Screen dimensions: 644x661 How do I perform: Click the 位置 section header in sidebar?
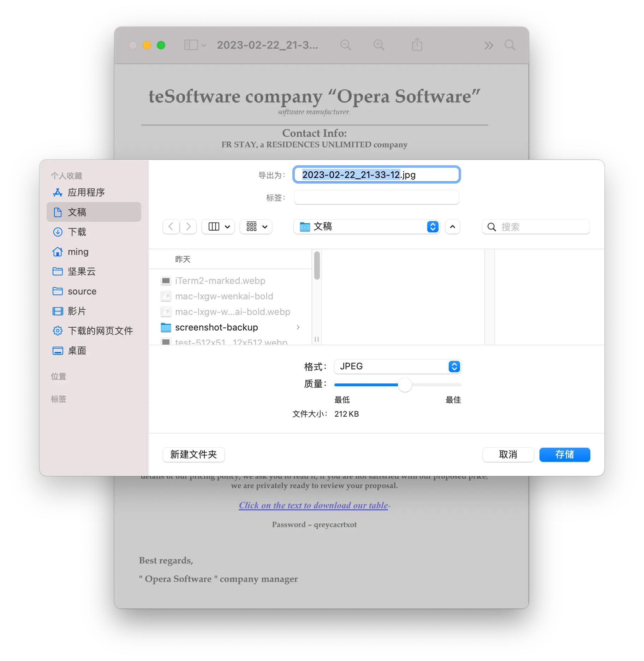click(59, 376)
